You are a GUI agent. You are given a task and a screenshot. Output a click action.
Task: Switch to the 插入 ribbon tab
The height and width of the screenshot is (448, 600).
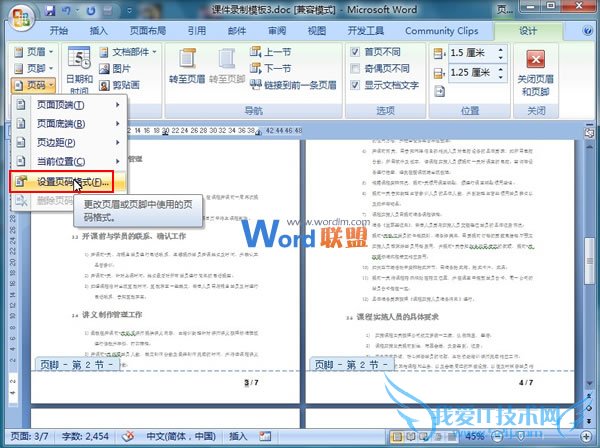click(98, 31)
